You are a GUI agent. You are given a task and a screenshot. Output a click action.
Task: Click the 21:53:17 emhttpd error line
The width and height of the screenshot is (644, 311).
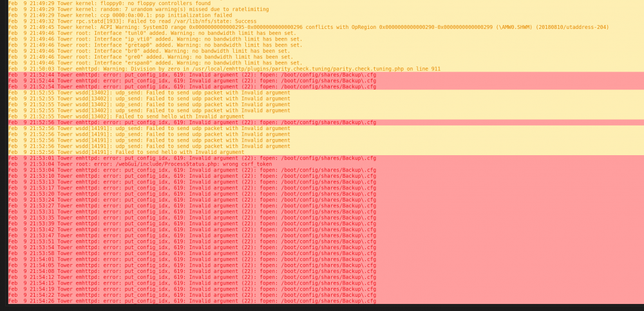point(192,188)
